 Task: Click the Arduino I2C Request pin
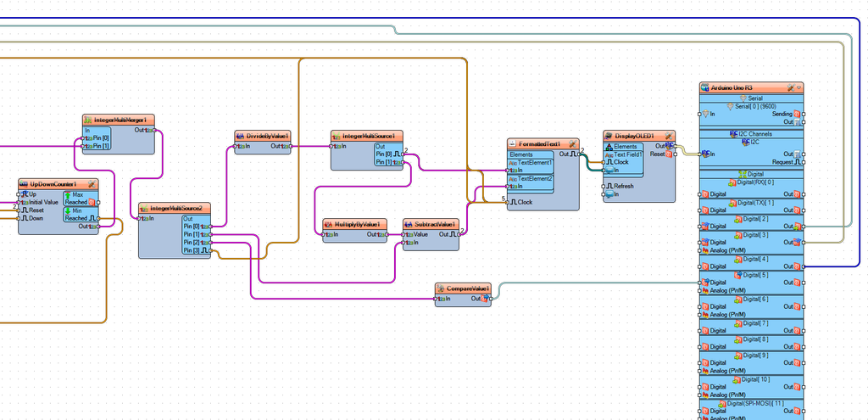tap(803, 162)
